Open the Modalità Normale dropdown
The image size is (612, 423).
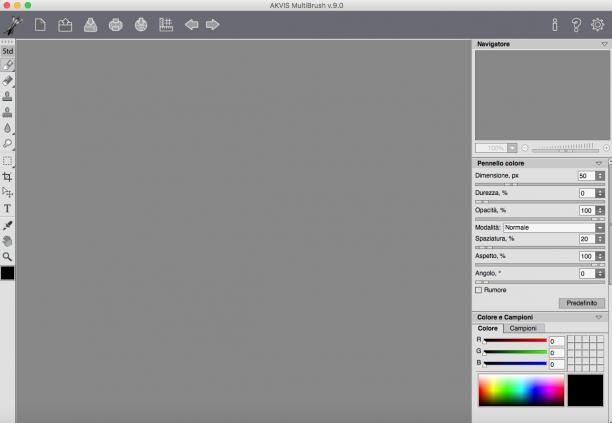(x=554, y=227)
